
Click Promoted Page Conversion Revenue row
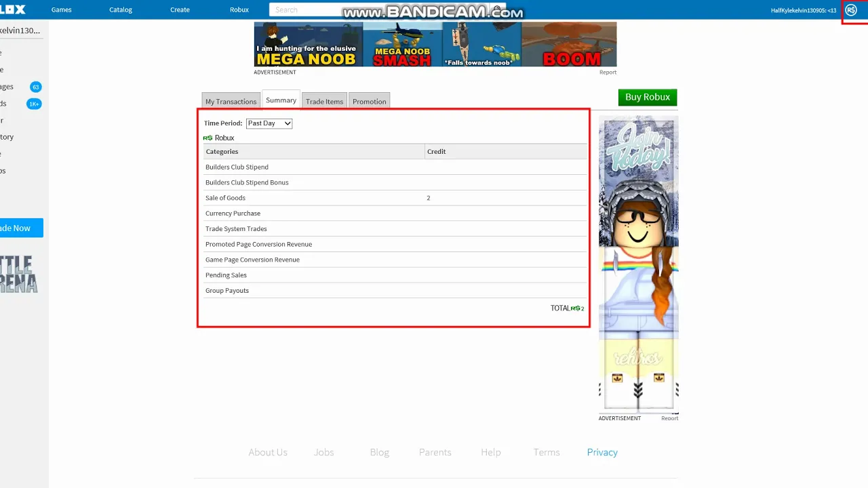(395, 244)
